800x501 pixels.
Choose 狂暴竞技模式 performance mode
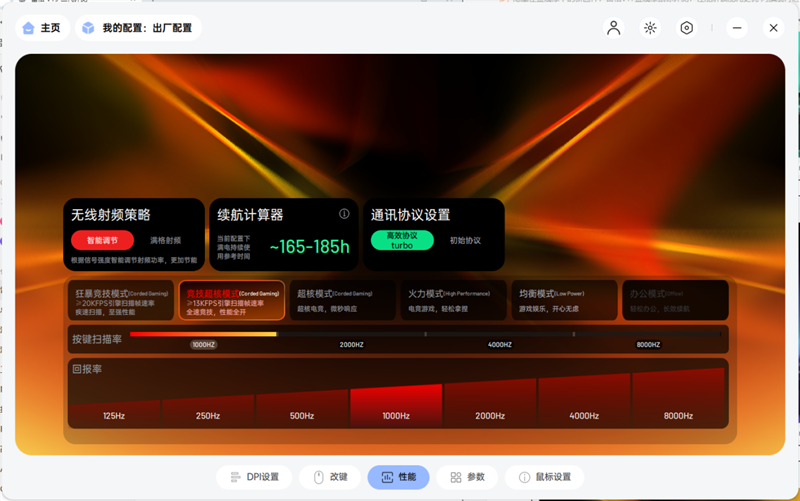coord(121,300)
